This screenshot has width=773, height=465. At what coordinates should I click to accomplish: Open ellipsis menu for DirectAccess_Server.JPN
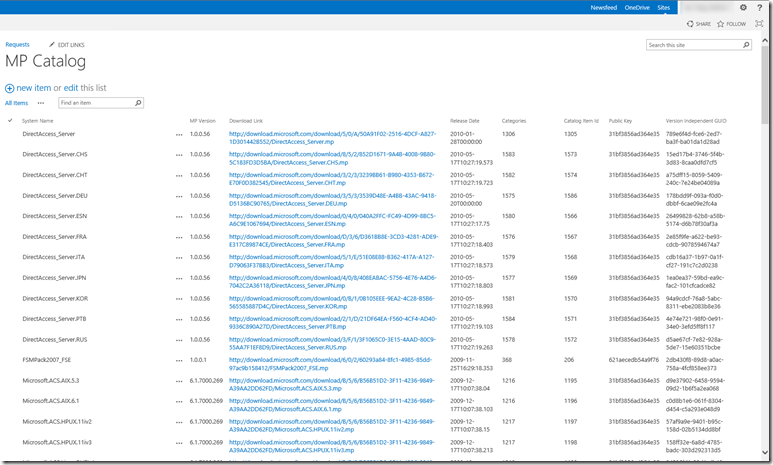(179, 278)
